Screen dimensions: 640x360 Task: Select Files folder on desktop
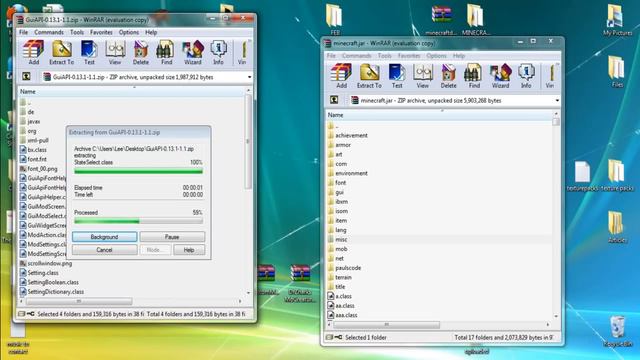[x=617, y=71]
